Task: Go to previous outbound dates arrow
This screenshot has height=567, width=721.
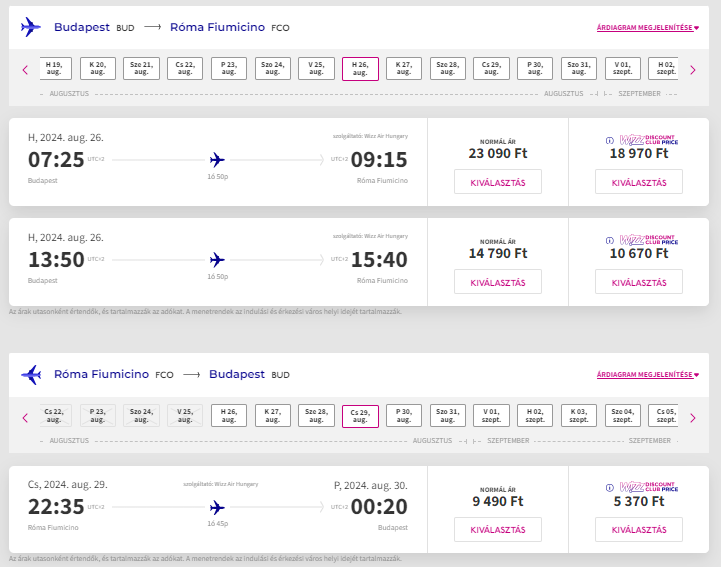Action: coord(25,69)
